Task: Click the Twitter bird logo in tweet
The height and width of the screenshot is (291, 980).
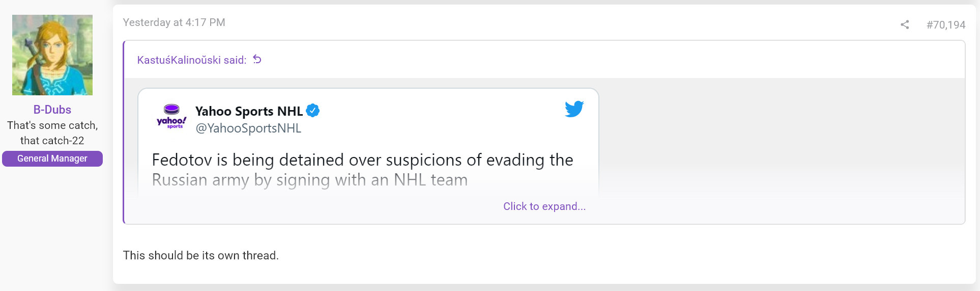Action: click(574, 109)
